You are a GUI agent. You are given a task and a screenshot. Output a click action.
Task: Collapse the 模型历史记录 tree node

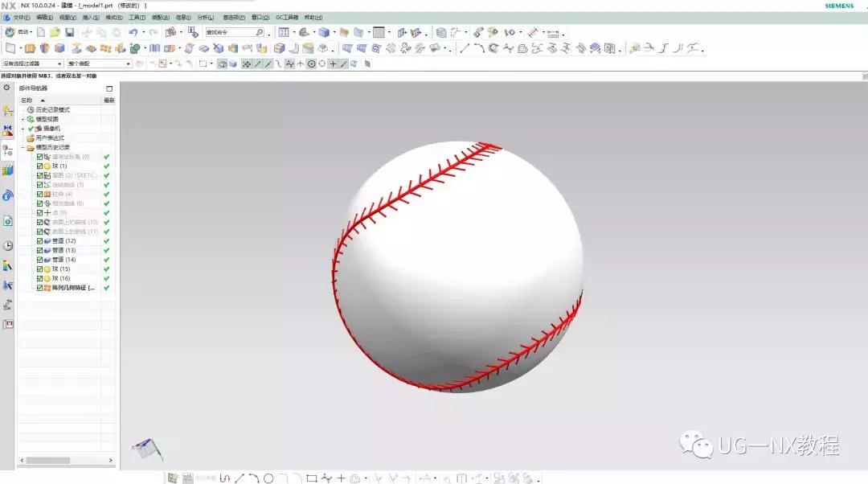point(23,148)
